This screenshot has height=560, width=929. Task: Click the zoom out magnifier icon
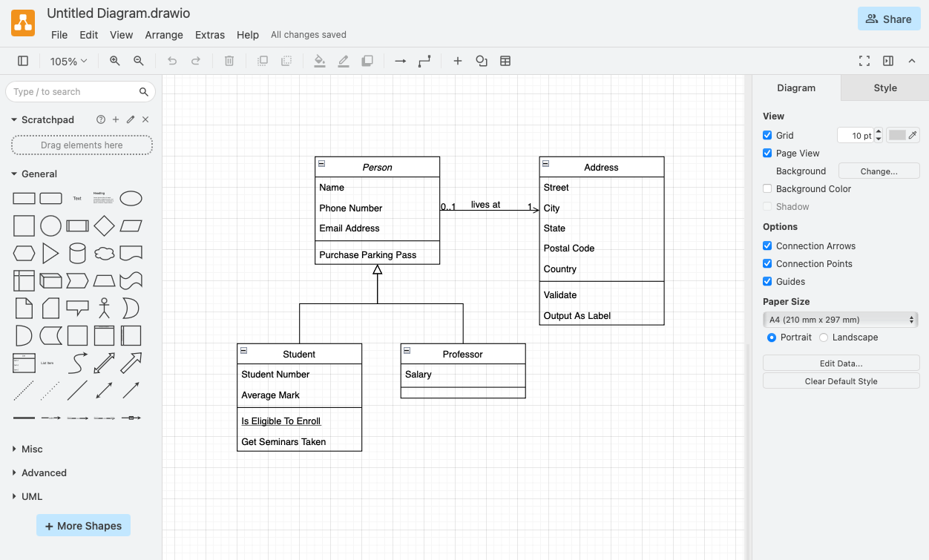click(139, 61)
